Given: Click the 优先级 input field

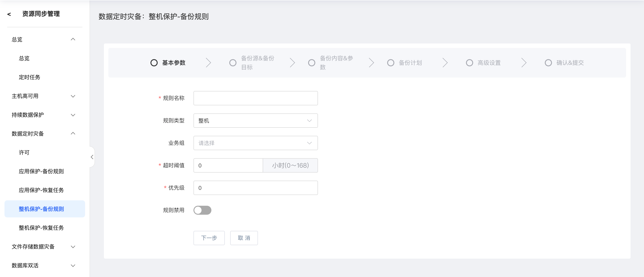Looking at the screenshot, I should (255, 188).
